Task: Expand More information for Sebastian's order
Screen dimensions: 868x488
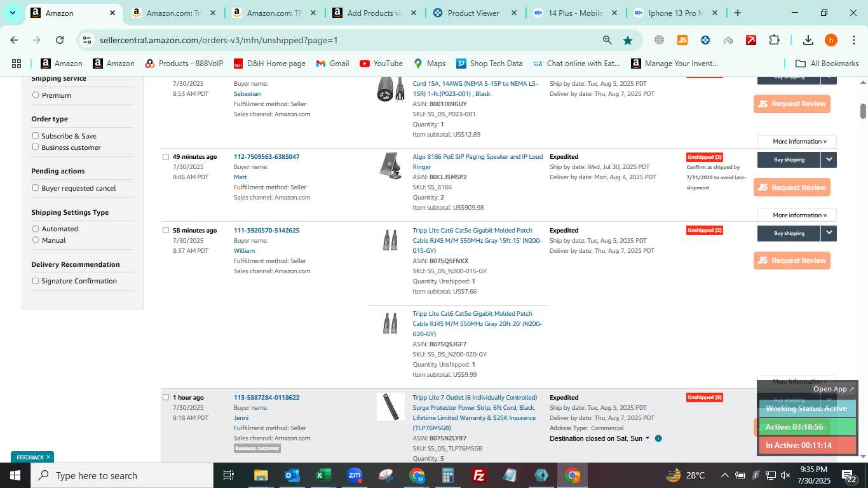Action: 797,142
